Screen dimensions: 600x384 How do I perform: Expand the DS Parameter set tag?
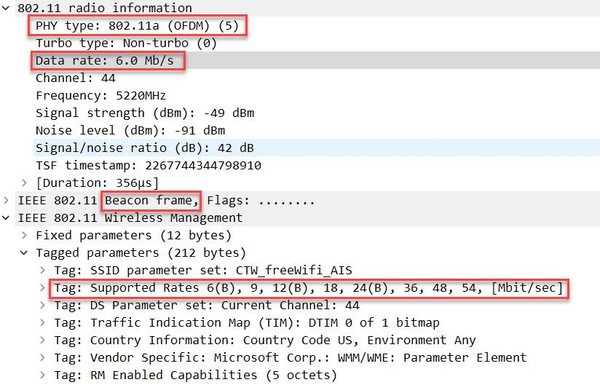tap(42, 305)
